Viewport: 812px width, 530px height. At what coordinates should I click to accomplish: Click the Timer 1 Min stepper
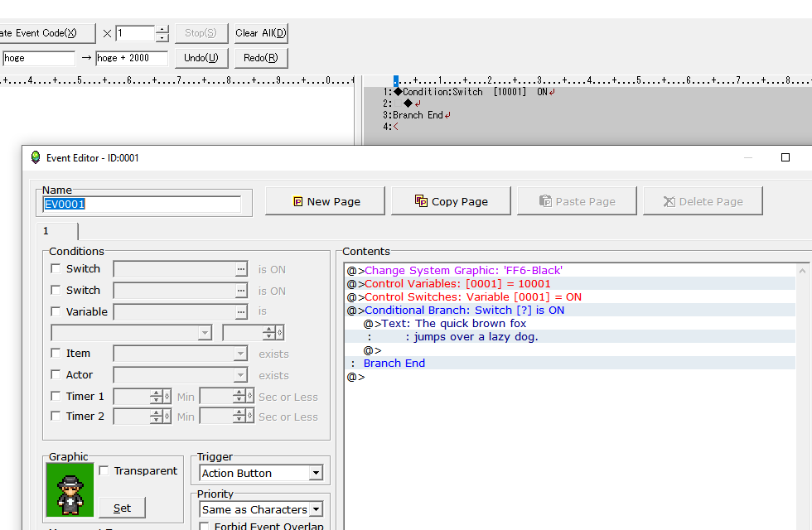[x=156, y=397]
